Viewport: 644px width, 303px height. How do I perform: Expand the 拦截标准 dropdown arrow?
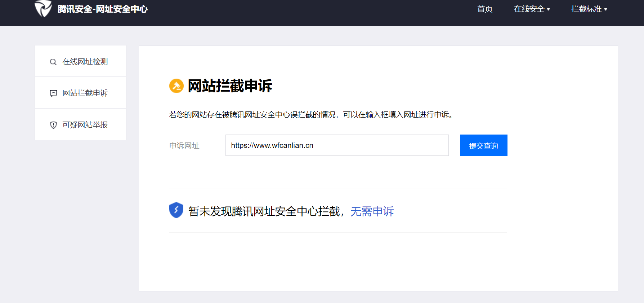(x=605, y=10)
